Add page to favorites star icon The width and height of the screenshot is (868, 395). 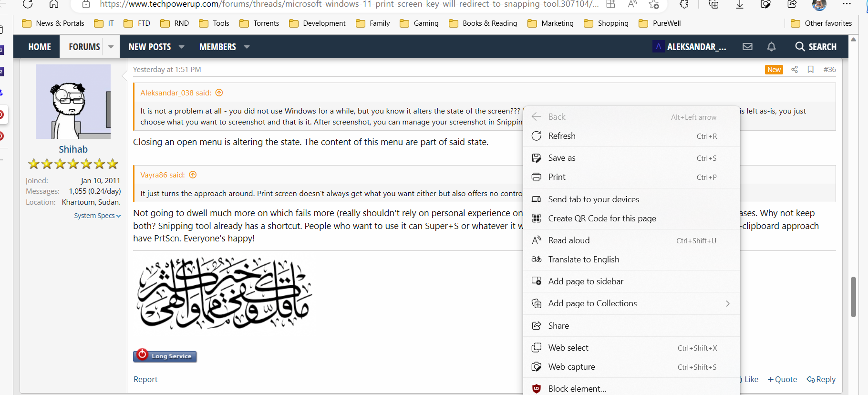pos(654,4)
